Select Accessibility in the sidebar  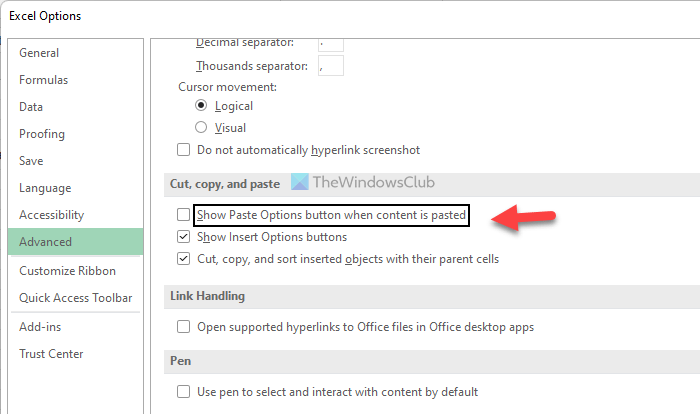pyautogui.click(x=51, y=215)
